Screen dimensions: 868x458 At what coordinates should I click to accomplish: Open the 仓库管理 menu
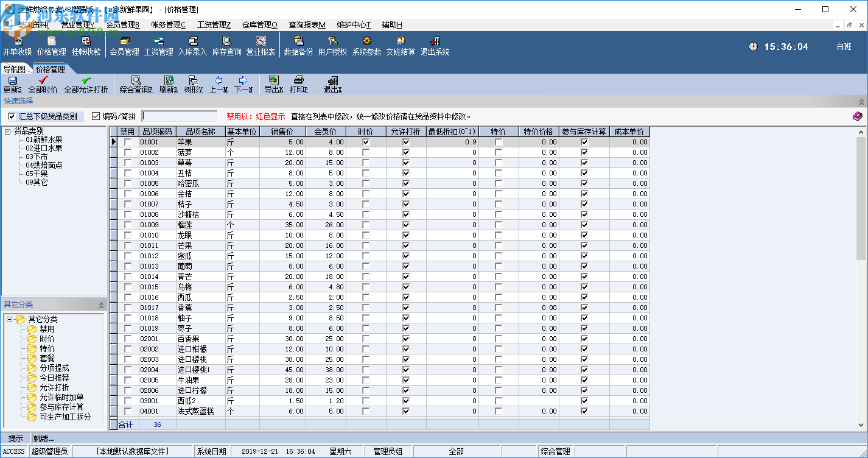259,25
